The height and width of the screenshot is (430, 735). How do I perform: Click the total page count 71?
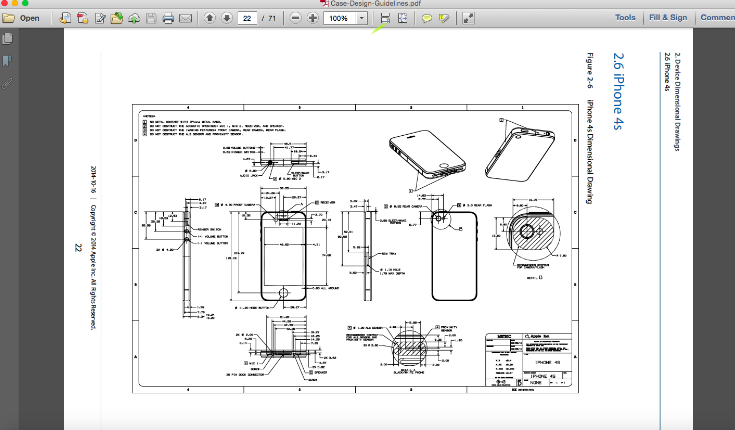(272, 18)
